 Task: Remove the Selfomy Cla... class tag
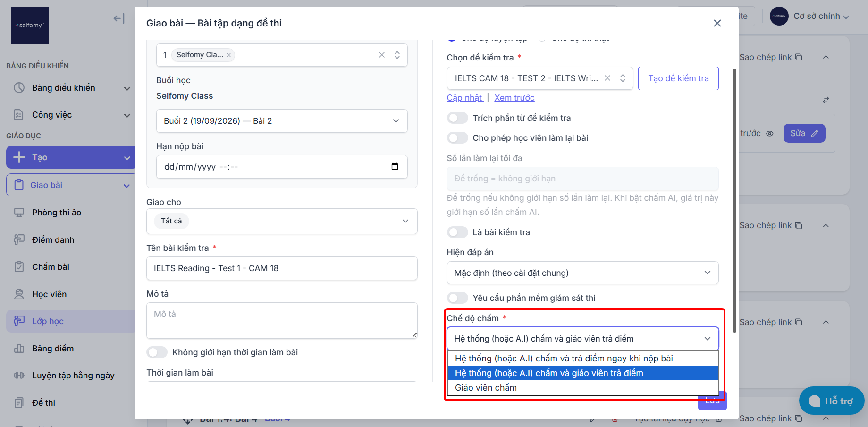tap(228, 55)
